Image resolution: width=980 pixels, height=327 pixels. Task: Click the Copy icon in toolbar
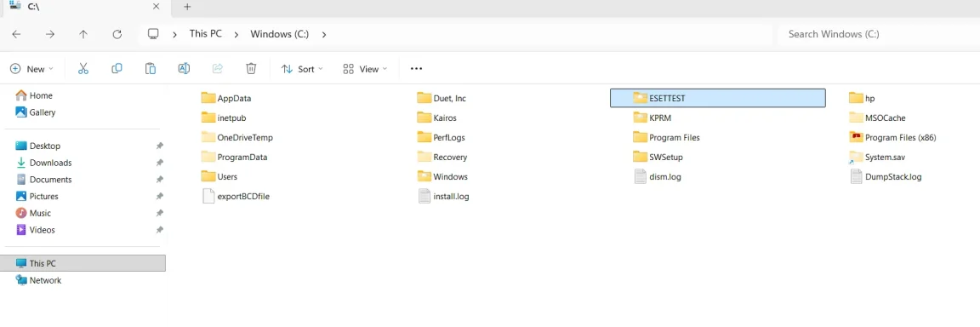click(117, 69)
